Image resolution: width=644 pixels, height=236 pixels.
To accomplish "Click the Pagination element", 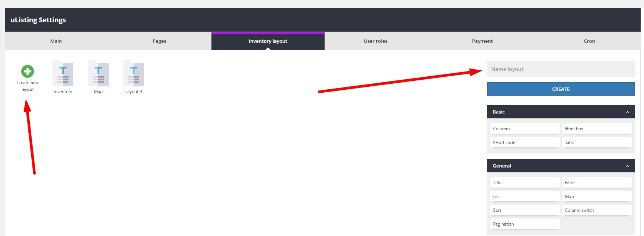I will tap(525, 224).
